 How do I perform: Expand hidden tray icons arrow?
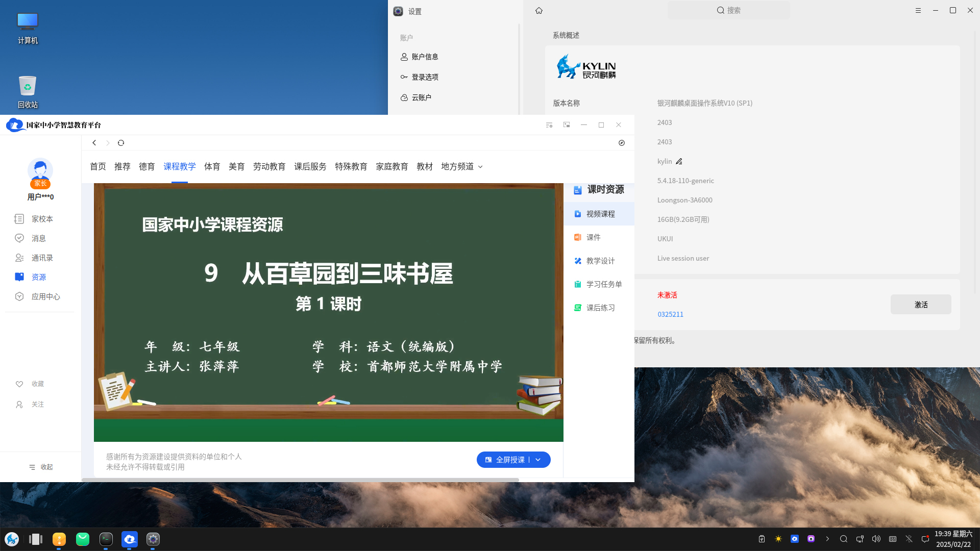827,539
